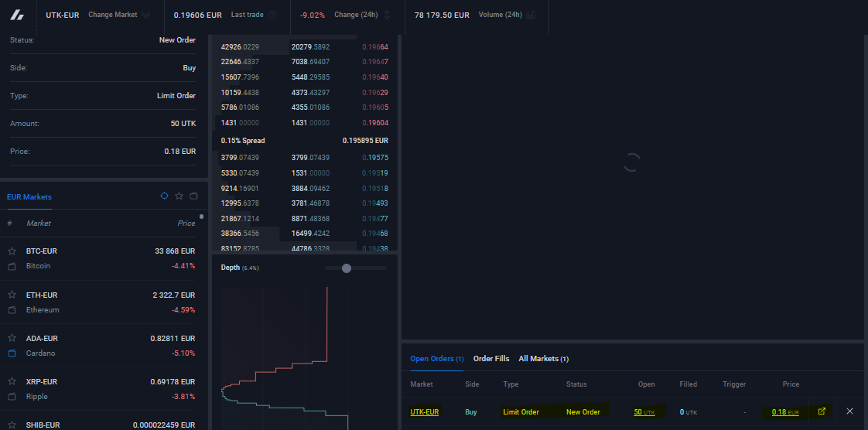The width and height of the screenshot is (868, 430).
Task: Open order details external-link icon
Action: click(x=822, y=411)
